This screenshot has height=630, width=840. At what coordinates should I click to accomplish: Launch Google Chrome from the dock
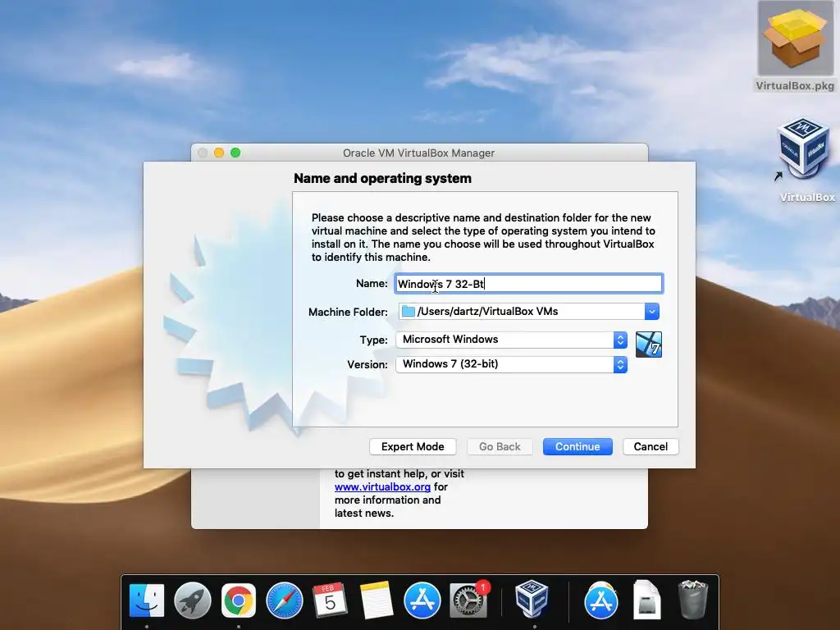pyautogui.click(x=239, y=600)
